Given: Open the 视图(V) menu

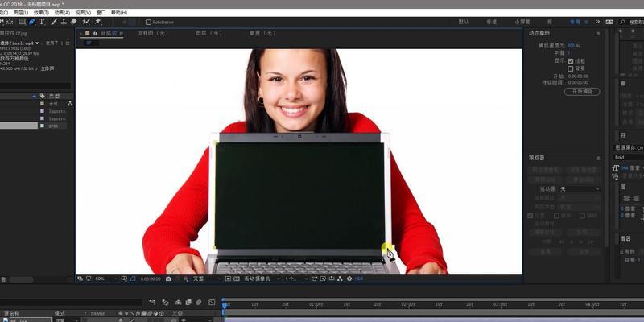Looking at the screenshot, I should pyautogui.click(x=83, y=13).
